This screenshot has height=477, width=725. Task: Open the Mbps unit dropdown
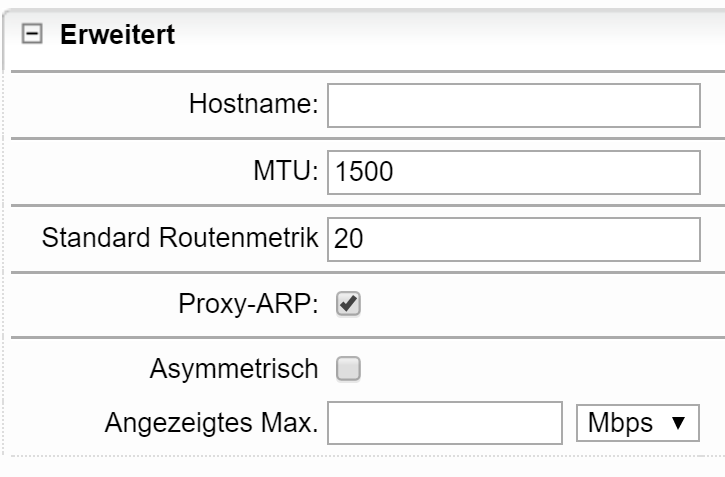pos(637,423)
